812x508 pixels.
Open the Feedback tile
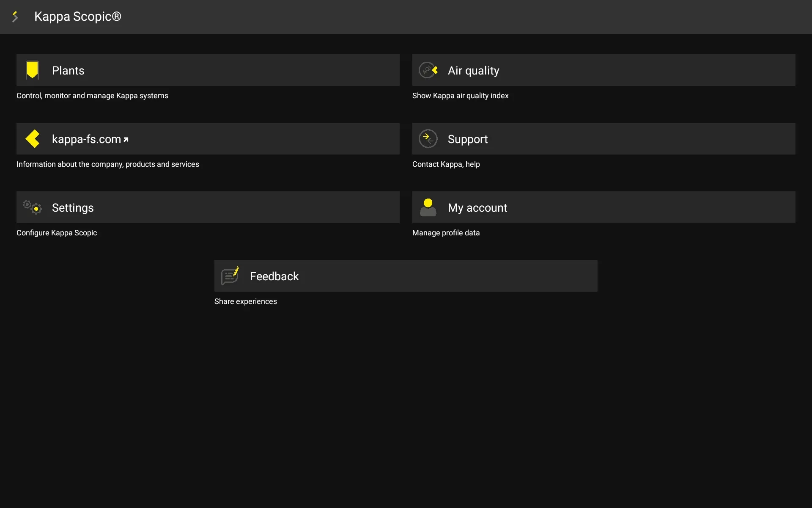tap(406, 276)
